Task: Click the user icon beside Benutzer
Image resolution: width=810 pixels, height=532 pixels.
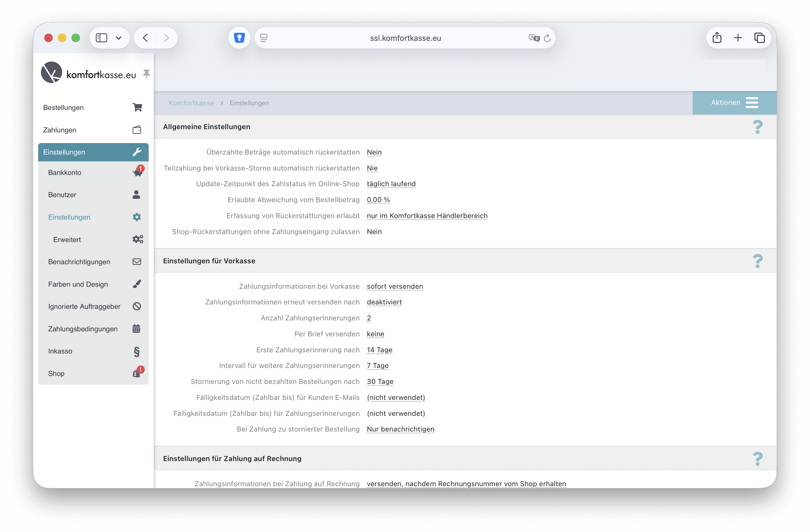Action: click(136, 194)
